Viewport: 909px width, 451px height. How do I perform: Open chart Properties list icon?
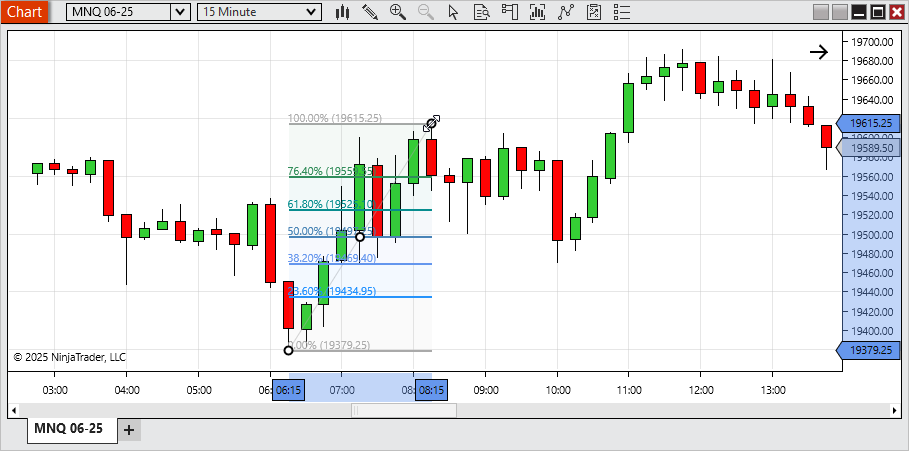[x=620, y=12]
